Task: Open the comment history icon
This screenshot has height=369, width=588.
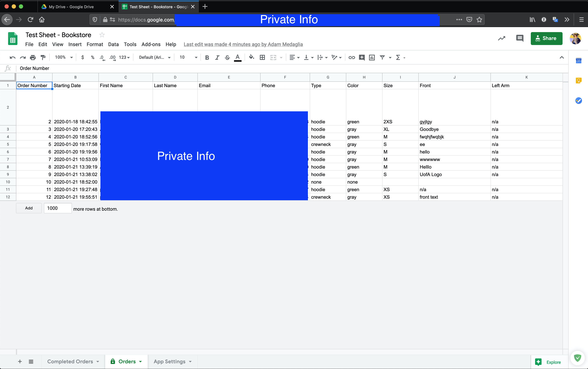Action: (520, 38)
